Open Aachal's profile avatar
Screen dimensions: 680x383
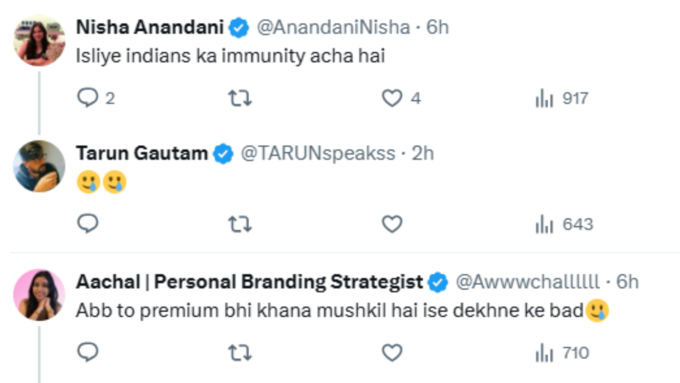coord(39,295)
